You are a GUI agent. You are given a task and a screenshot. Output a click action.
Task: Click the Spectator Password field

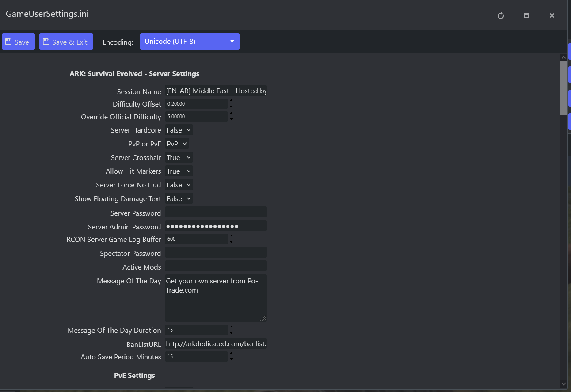click(x=216, y=252)
